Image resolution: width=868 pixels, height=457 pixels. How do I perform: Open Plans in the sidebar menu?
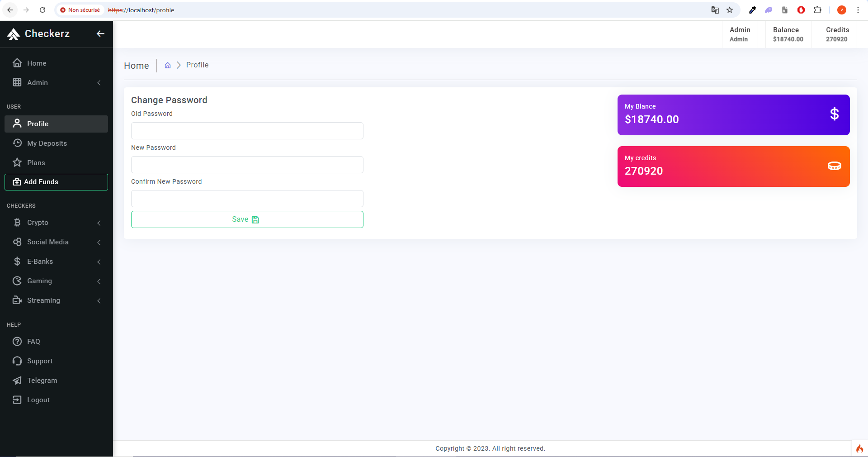coord(56,163)
